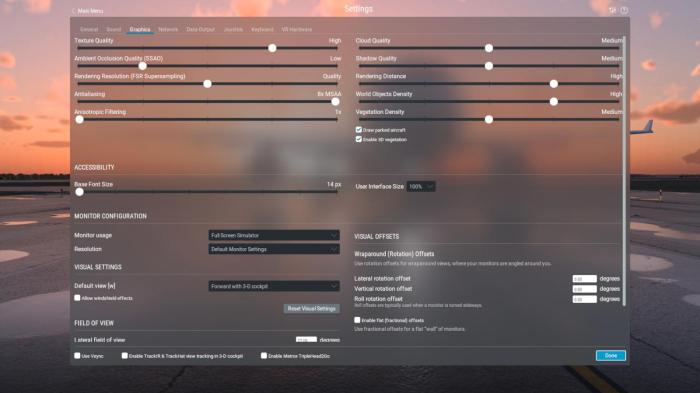The width and height of the screenshot is (700, 393).
Task: Toggle Enable 3D vegetation checkbox
Action: (x=358, y=139)
